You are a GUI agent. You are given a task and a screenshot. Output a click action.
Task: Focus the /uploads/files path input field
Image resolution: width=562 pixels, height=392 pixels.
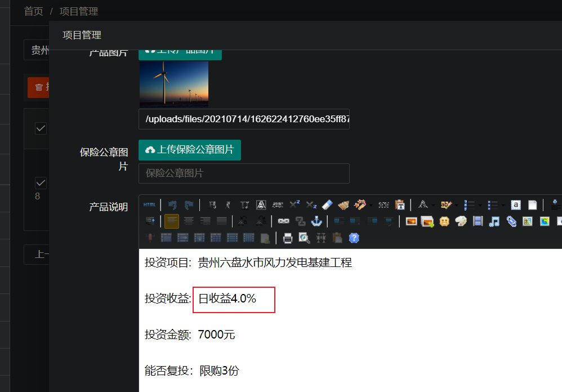pos(244,119)
